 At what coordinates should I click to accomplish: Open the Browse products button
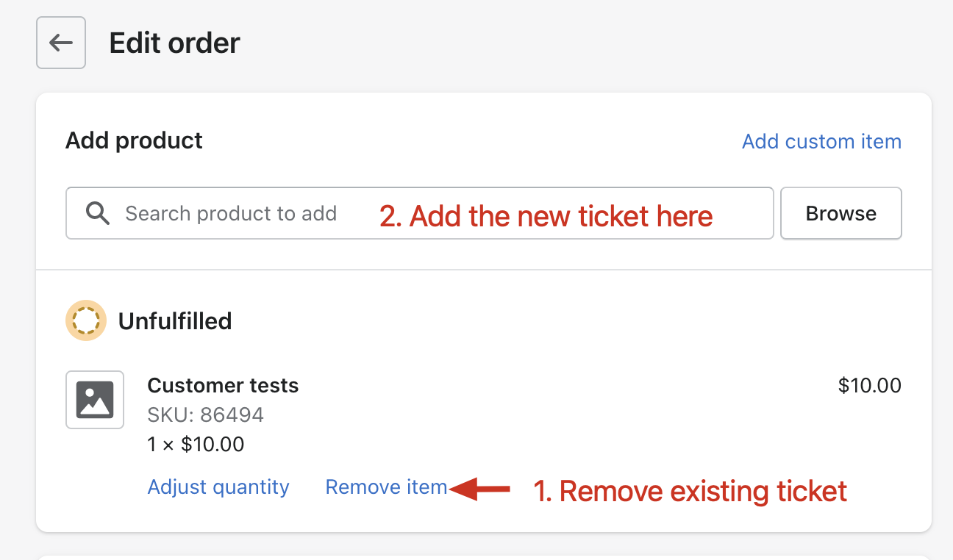point(841,213)
